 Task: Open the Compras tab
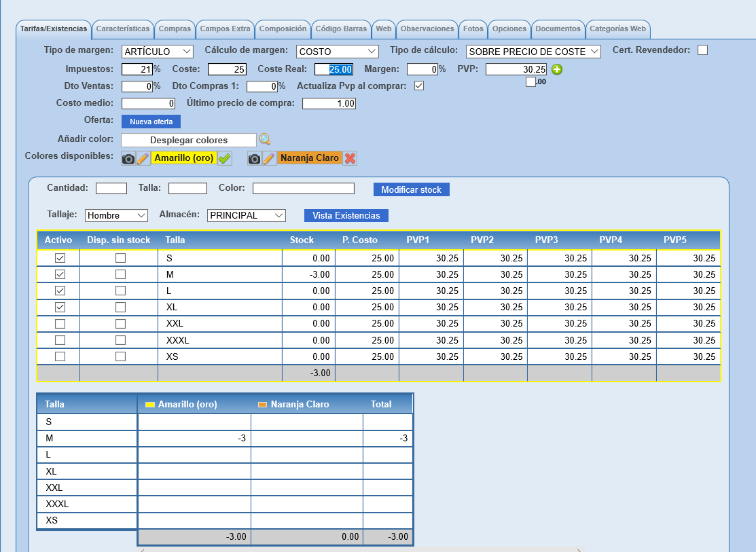[x=175, y=29]
